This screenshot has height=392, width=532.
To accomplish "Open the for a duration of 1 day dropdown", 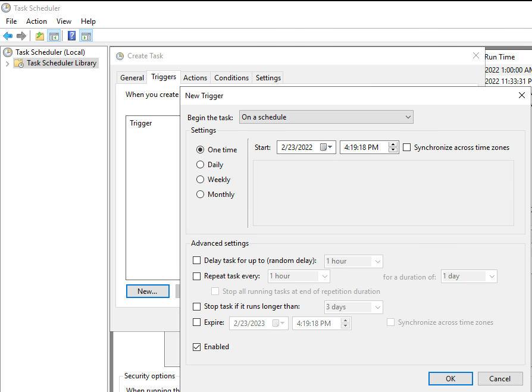I will click(469, 276).
